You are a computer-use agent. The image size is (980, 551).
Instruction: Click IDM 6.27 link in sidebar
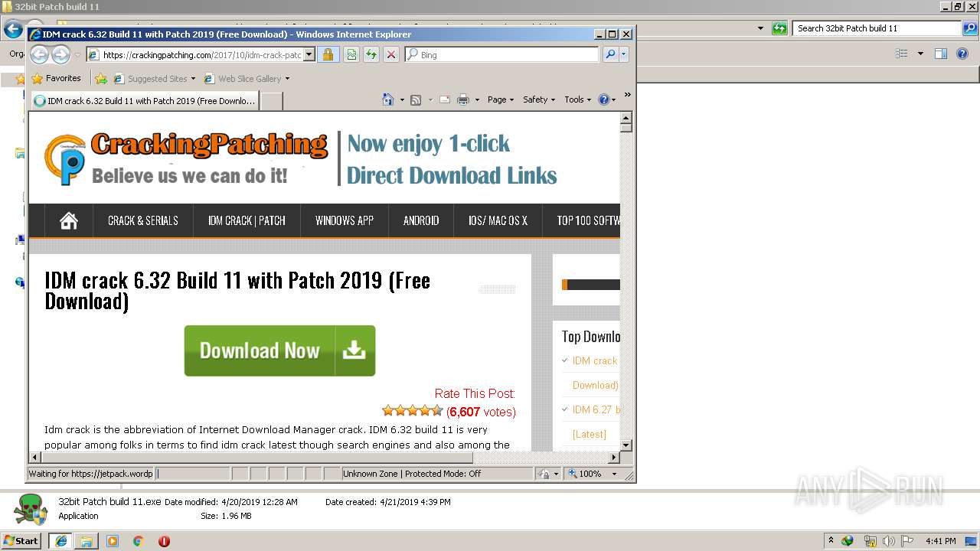[x=596, y=409]
